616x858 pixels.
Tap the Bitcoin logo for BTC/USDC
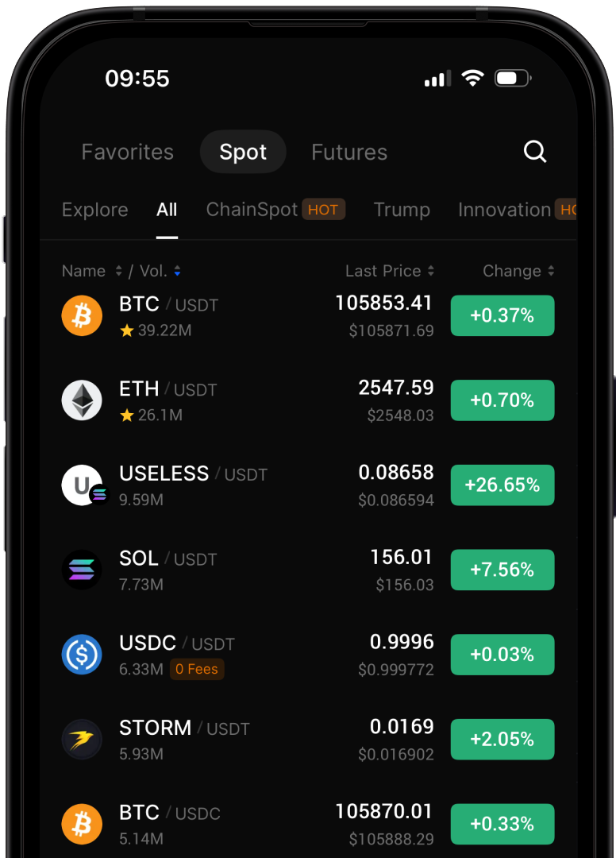(x=82, y=824)
